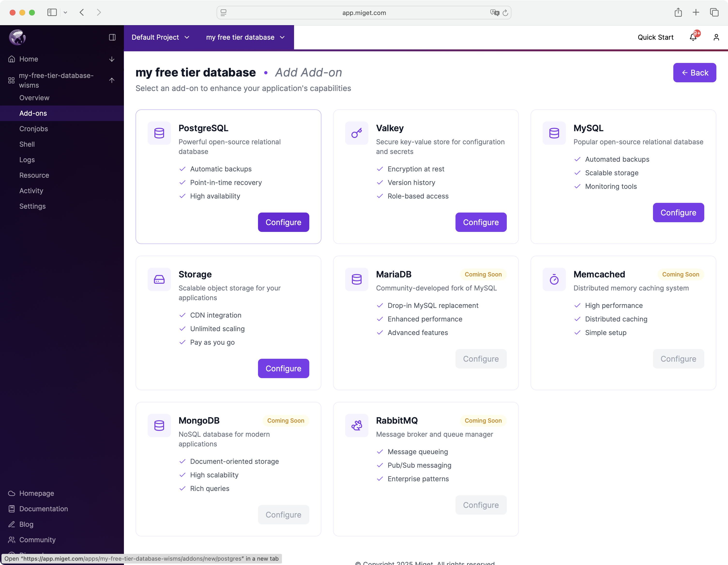
Task: Click Quick Start link
Action: pyautogui.click(x=655, y=37)
